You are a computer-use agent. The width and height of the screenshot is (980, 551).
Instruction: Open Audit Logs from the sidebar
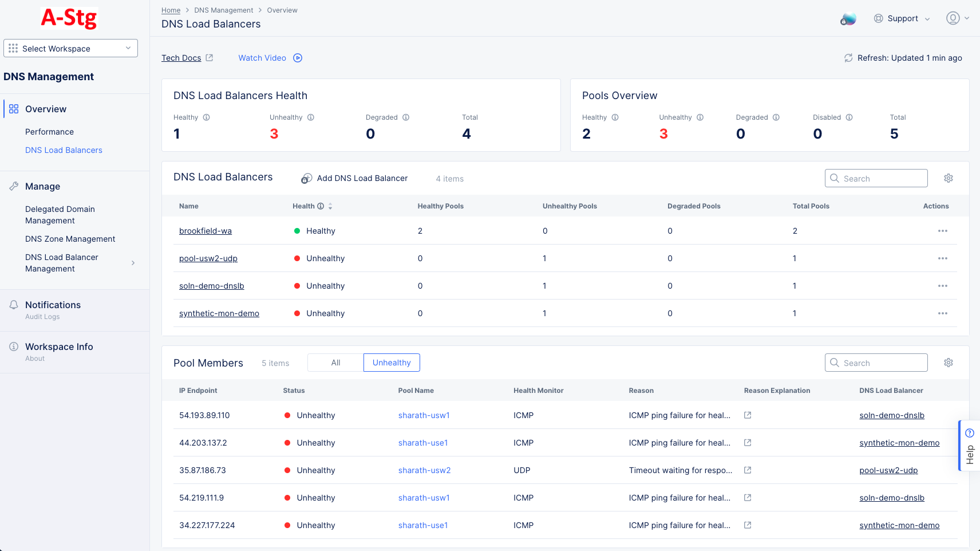point(42,316)
